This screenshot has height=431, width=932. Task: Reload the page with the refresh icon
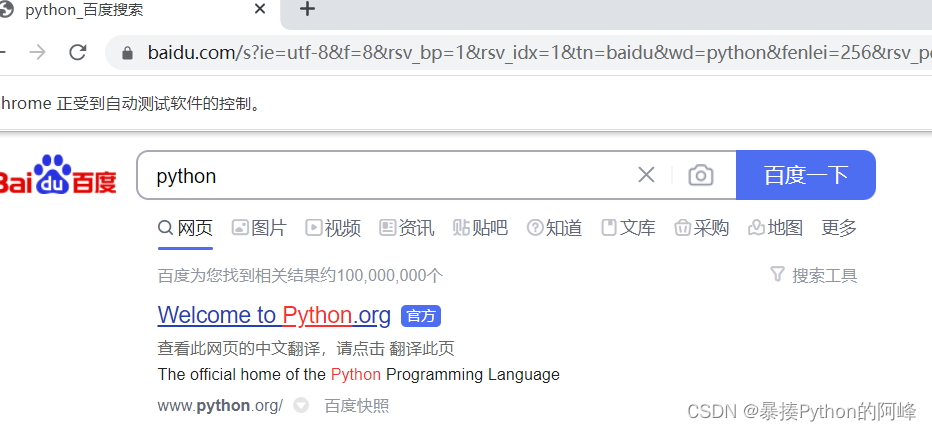(x=78, y=53)
